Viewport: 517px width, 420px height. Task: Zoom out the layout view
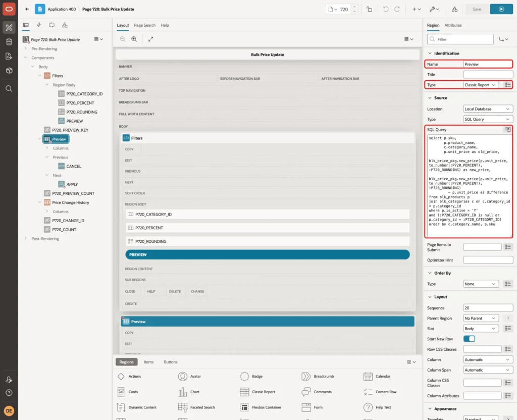(x=123, y=39)
